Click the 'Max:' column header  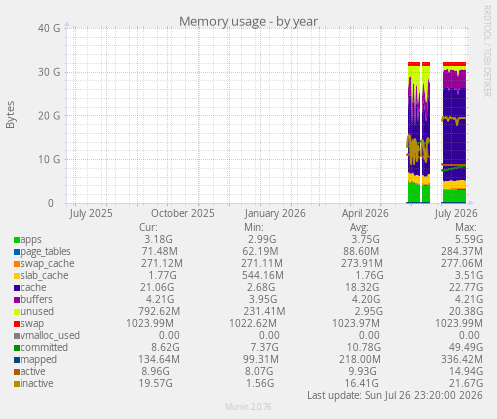tap(466, 227)
